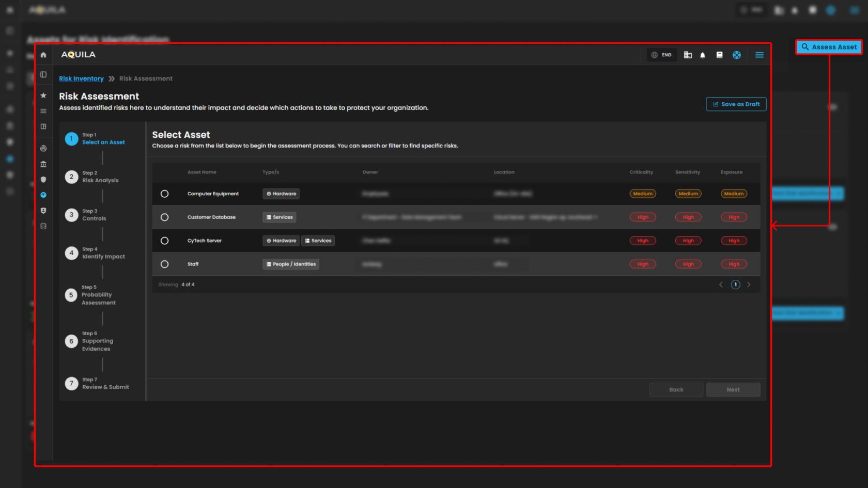Click the Next button
868x488 pixels.
733,390
